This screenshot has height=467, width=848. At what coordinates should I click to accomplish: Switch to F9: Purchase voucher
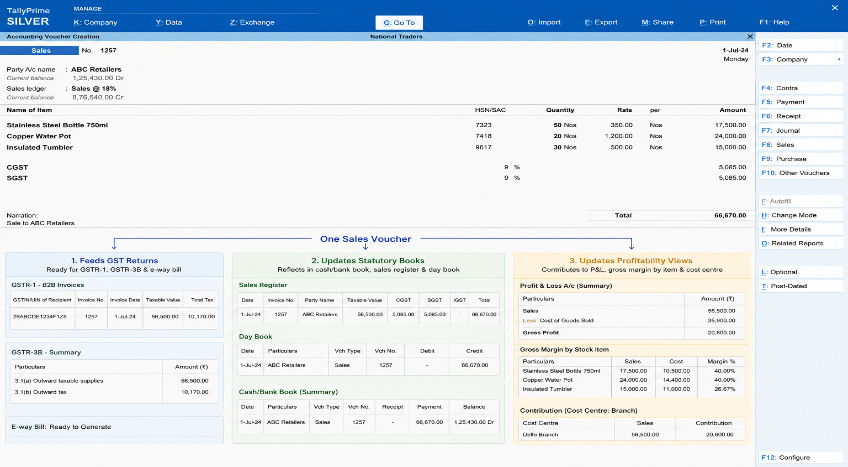click(799, 159)
